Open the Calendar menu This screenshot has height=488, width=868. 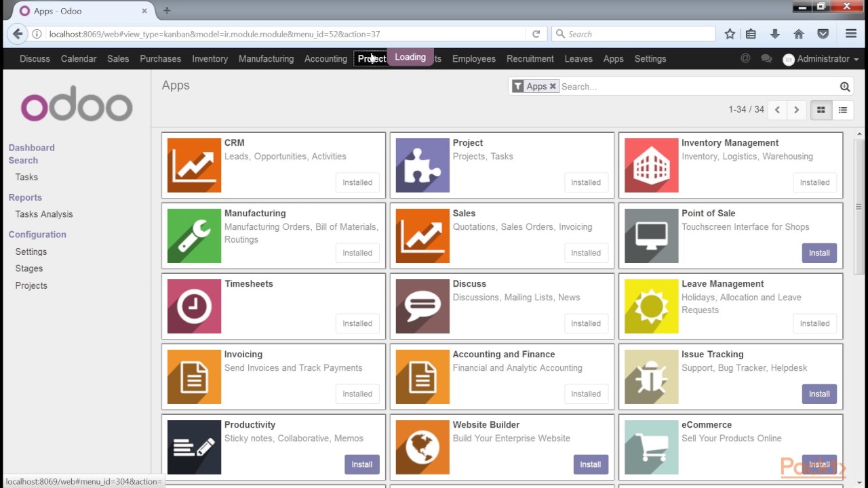[x=79, y=59]
